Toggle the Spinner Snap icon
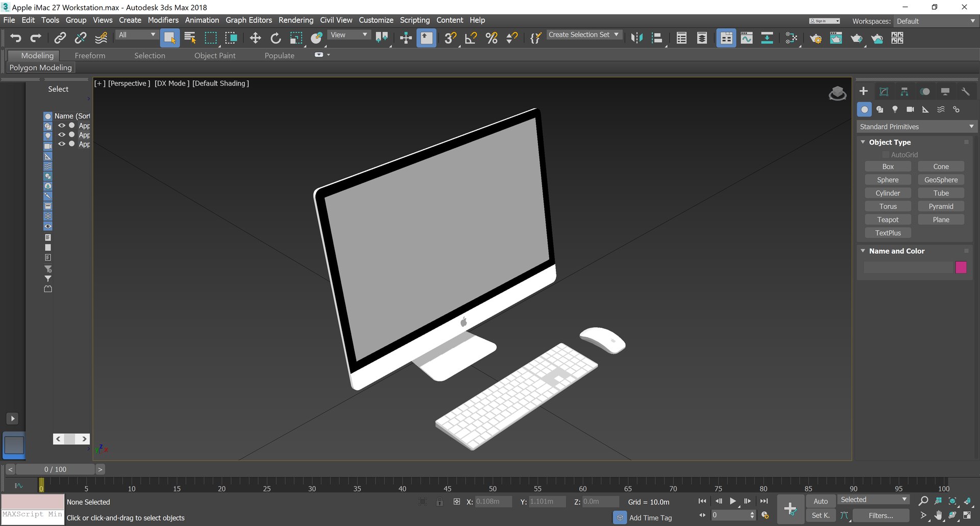Image resolution: width=980 pixels, height=526 pixels. pos(512,38)
